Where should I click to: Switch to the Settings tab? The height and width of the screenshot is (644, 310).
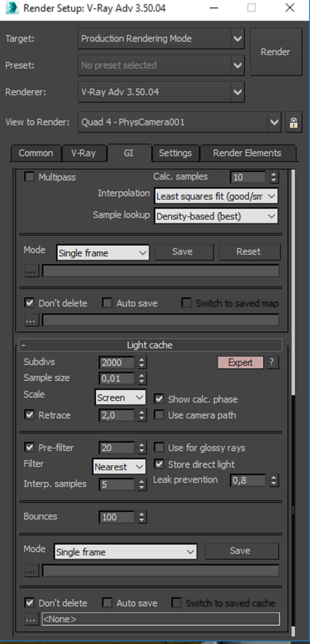tap(175, 153)
